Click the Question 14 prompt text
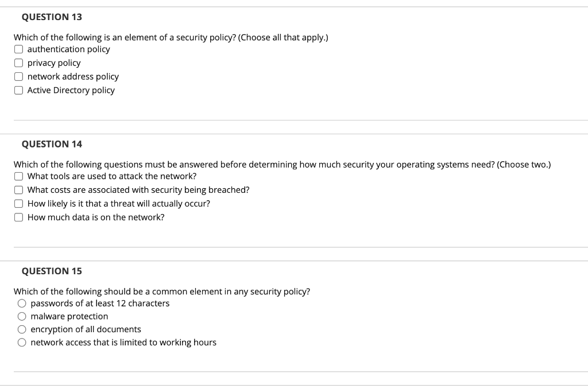 (x=281, y=165)
